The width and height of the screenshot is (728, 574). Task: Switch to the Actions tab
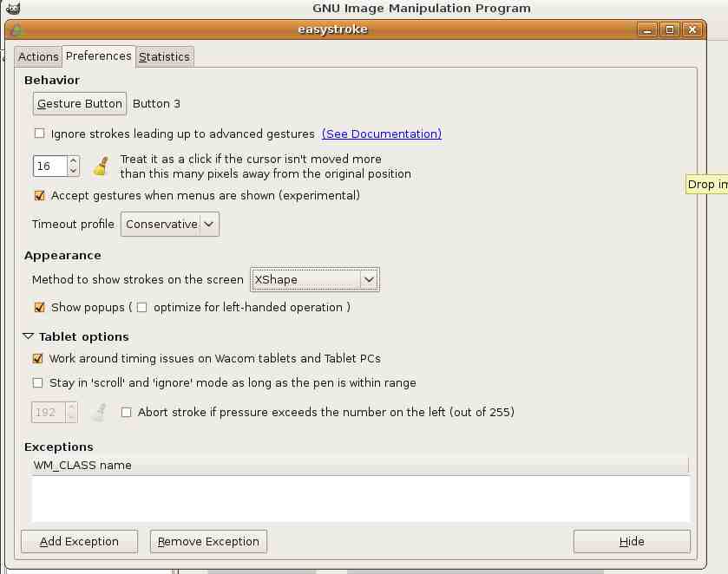coord(38,56)
